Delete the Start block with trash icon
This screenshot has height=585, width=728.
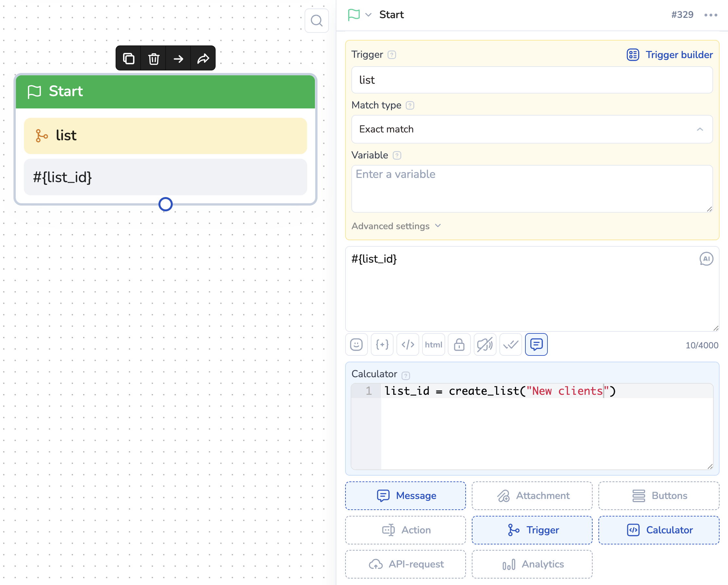click(x=154, y=59)
